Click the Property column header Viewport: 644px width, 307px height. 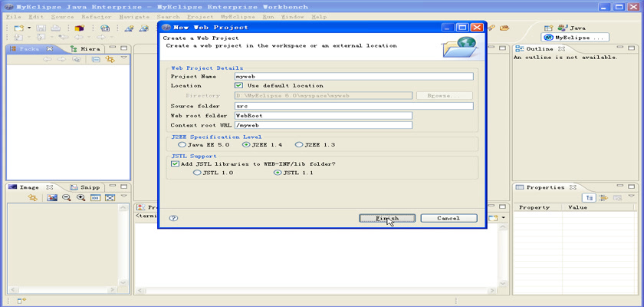(537, 207)
